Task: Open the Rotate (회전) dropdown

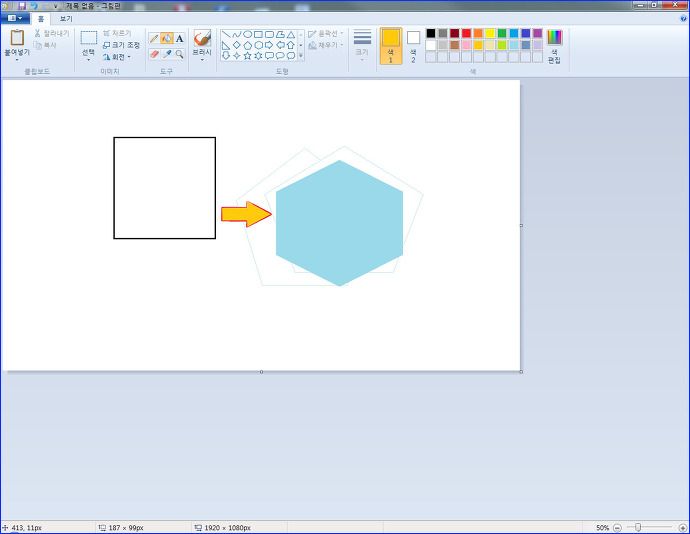Action: (x=117, y=57)
